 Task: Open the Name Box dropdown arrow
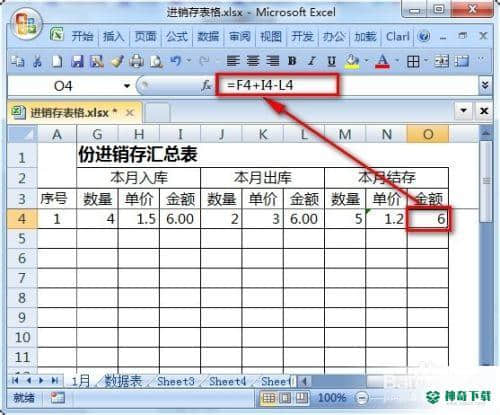point(127,86)
